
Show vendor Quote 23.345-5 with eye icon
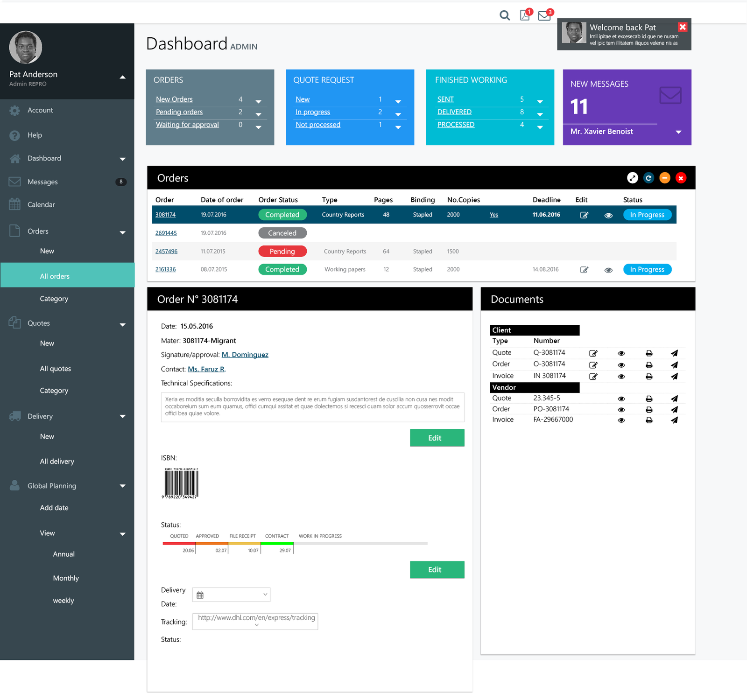pyautogui.click(x=621, y=399)
